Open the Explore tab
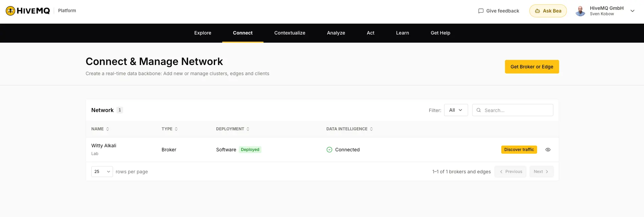Image resolution: width=644 pixels, height=217 pixels. tap(203, 33)
